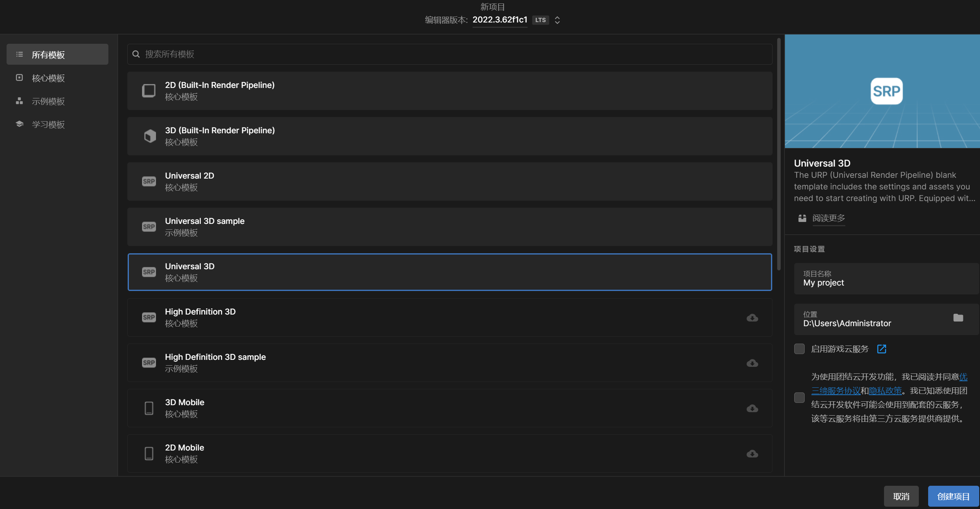Enable the 启用游戏云服务 checkbox
This screenshot has height=509, width=980.
point(799,349)
